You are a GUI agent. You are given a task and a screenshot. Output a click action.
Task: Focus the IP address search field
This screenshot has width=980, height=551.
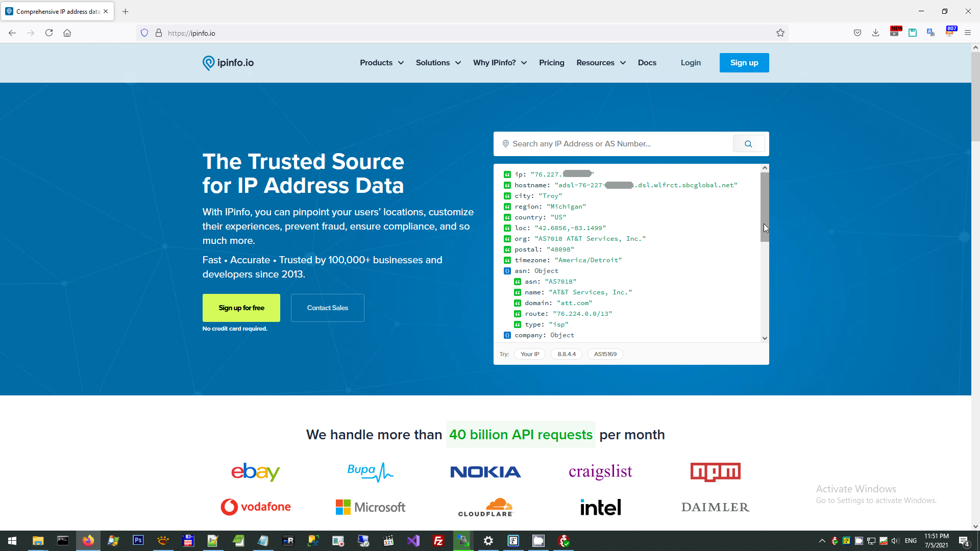612,144
